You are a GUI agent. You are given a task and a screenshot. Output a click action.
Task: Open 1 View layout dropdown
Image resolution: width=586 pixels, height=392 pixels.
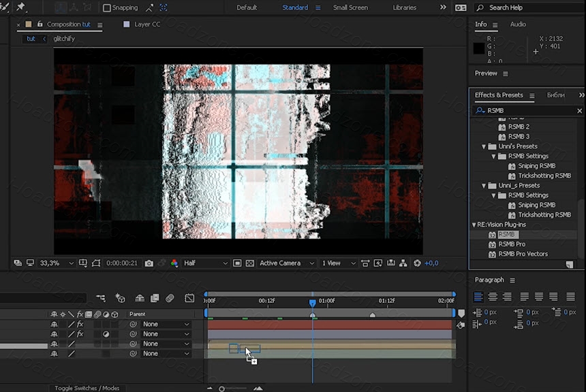pyautogui.click(x=339, y=263)
